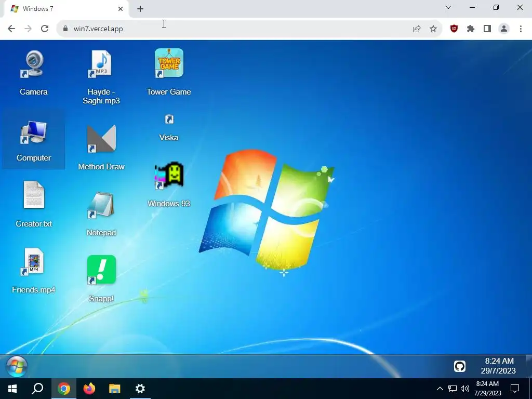The width and height of the screenshot is (532, 399).
Task: Open the notification center icon
Action: click(x=515, y=389)
